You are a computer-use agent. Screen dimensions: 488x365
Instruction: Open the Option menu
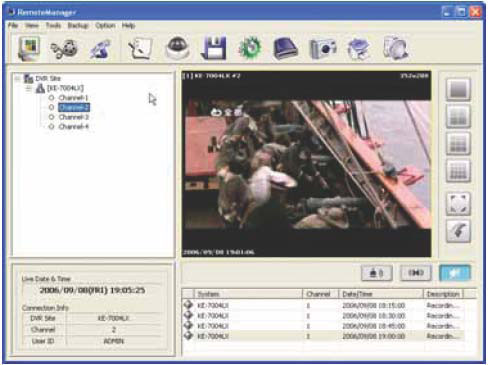(105, 26)
